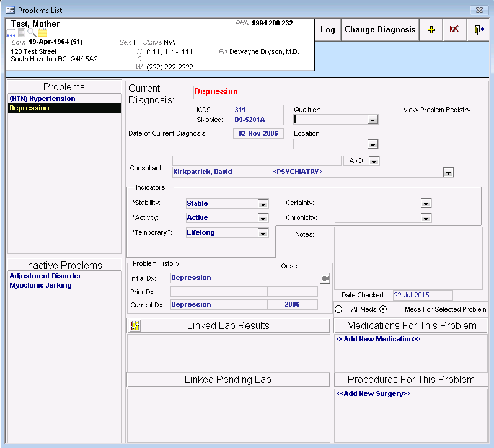Click the Current Dx onset year 2006

[293, 305]
